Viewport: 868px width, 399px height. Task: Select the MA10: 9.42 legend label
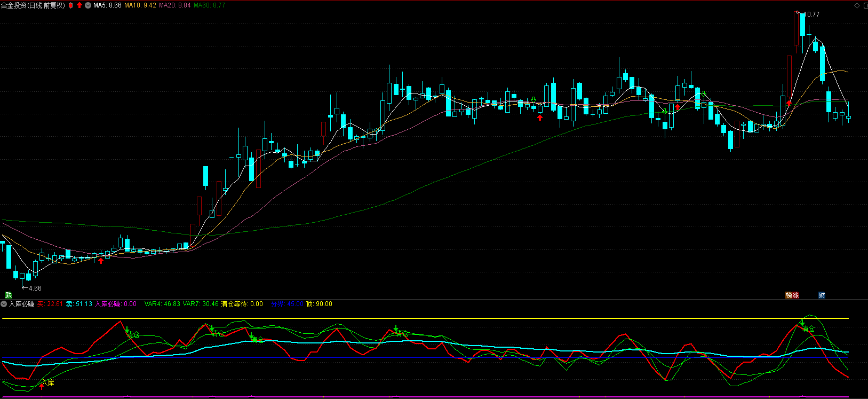point(140,5)
